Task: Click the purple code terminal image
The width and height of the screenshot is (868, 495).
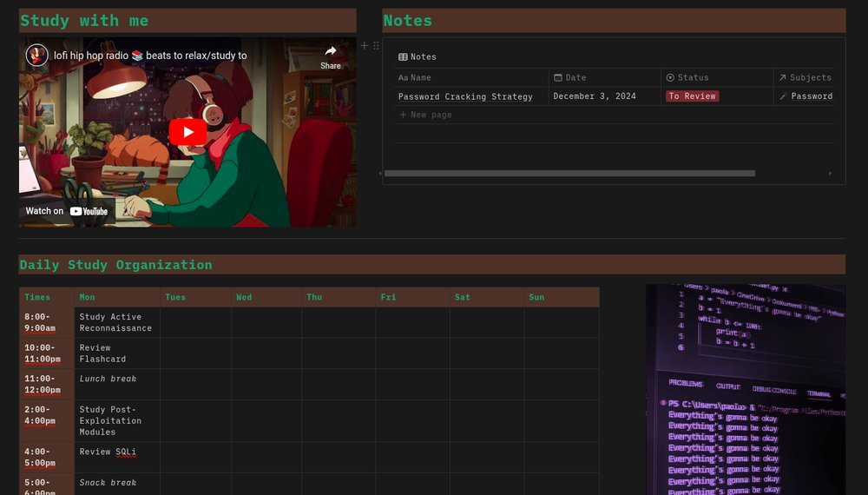Action: point(746,390)
